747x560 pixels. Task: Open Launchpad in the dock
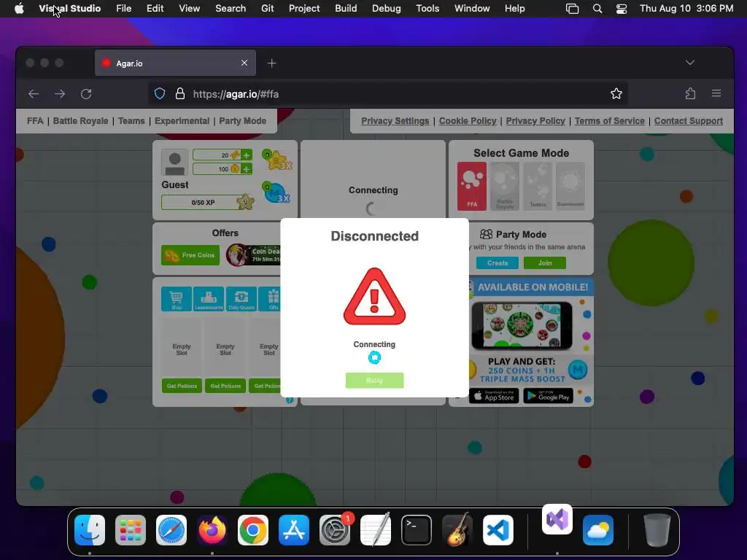[x=131, y=530]
